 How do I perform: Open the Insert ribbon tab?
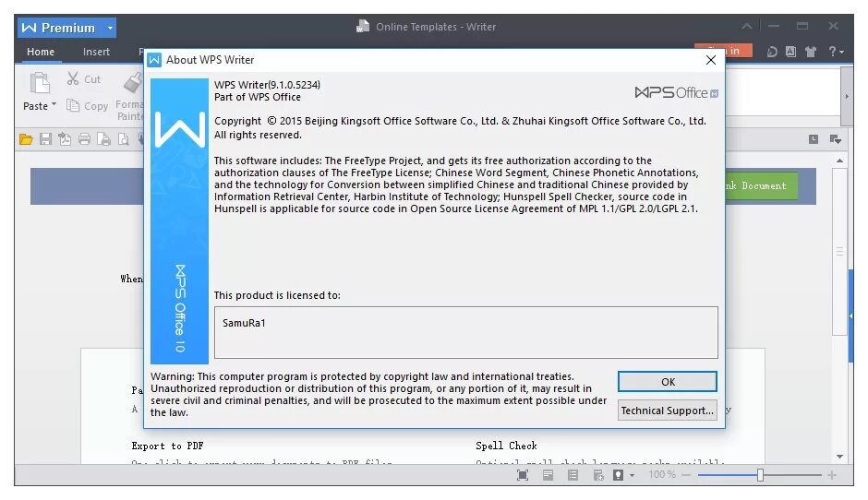pos(96,52)
